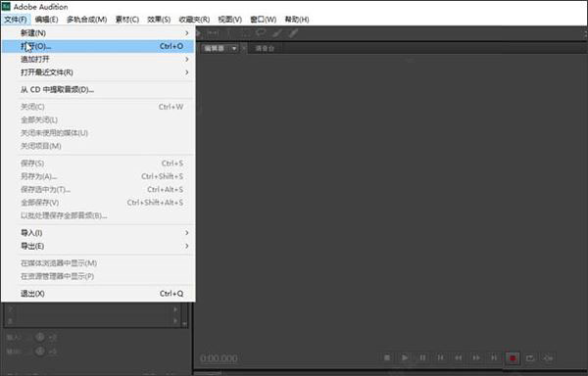
Task: Select the Slip tool in toolbar
Action: [213, 33]
